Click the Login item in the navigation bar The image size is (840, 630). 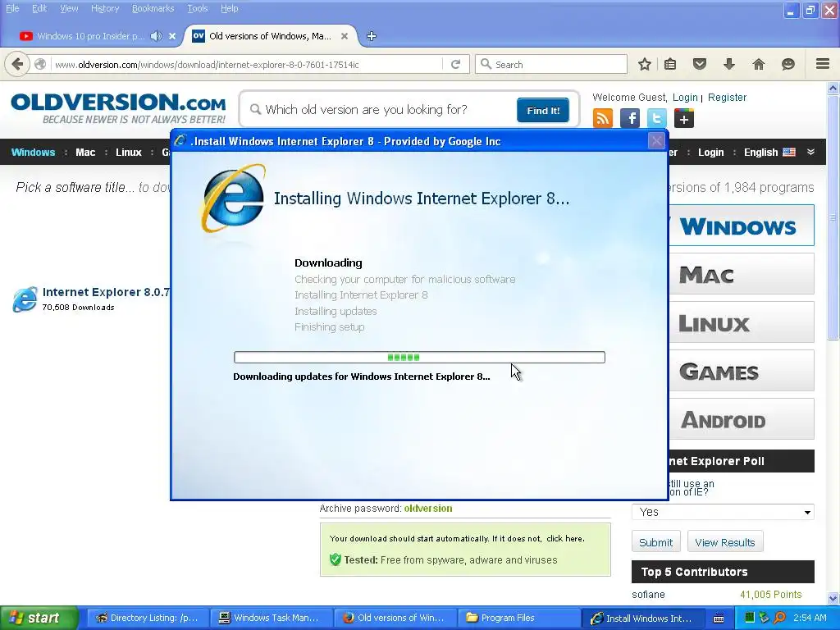tap(710, 152)
